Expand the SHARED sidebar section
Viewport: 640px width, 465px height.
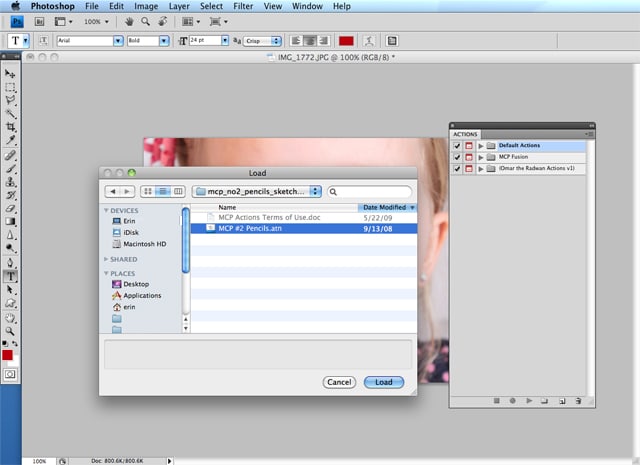coord(106,259)
